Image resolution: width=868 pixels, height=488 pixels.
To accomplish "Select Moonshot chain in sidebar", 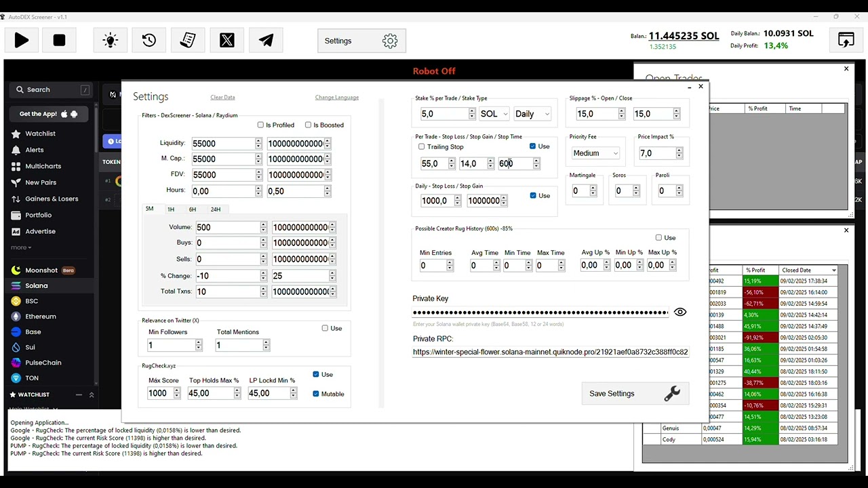I will (x=41, y=270).
